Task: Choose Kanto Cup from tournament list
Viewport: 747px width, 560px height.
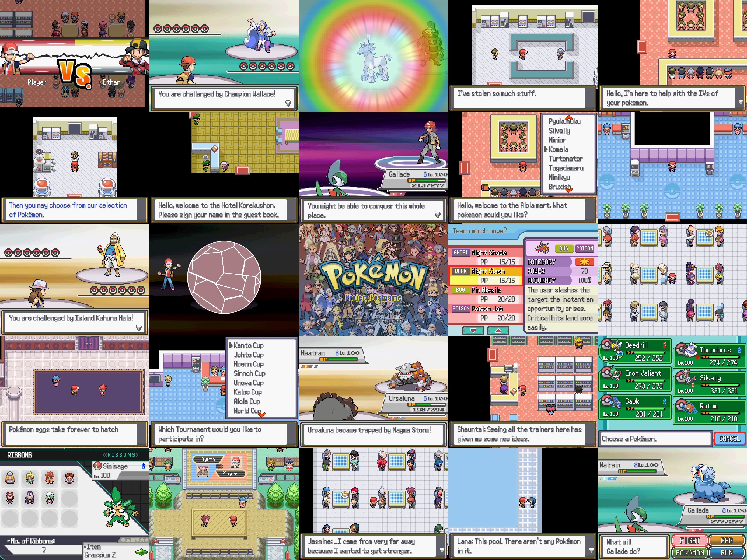Action: [x=248, y=345]
